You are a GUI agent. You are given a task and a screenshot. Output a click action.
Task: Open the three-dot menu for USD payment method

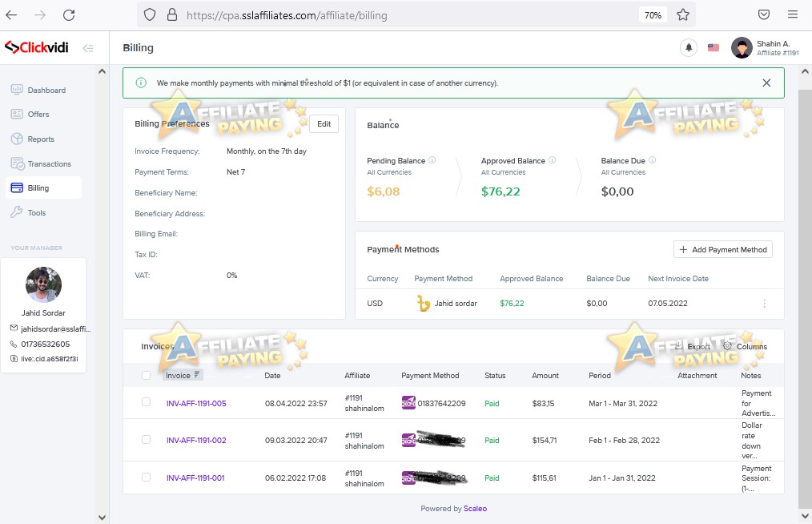tap(765, 304)
